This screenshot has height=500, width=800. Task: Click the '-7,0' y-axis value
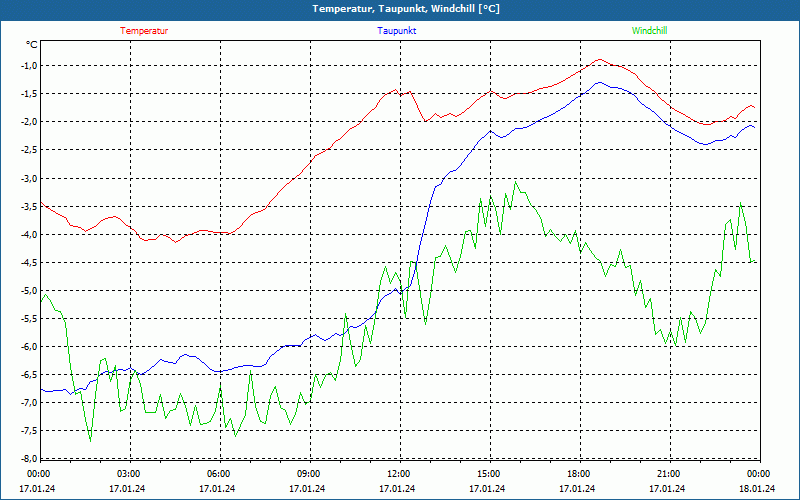pos(29,402)
